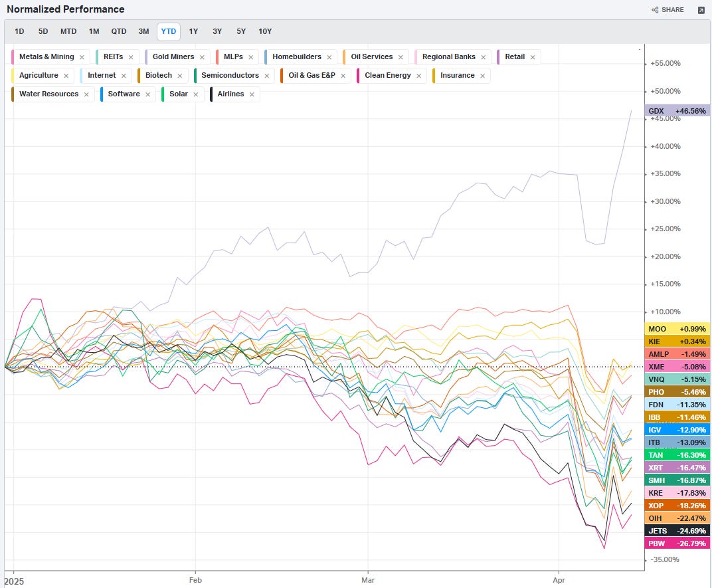Select the 10Y range tab
Screen dimensions: 712x588
click(x=265, y=31)
